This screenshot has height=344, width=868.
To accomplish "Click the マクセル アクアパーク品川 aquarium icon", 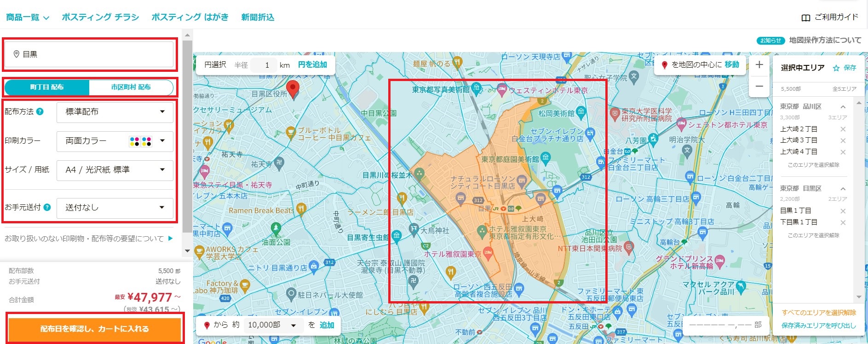I will pyautogui.click(x=741, y=286).
